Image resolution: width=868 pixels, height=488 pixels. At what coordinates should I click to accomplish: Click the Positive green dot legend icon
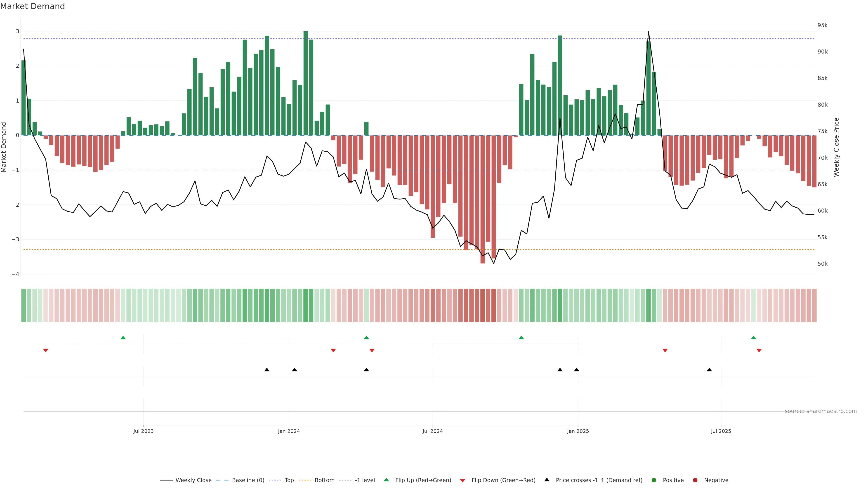pos(654,480)
